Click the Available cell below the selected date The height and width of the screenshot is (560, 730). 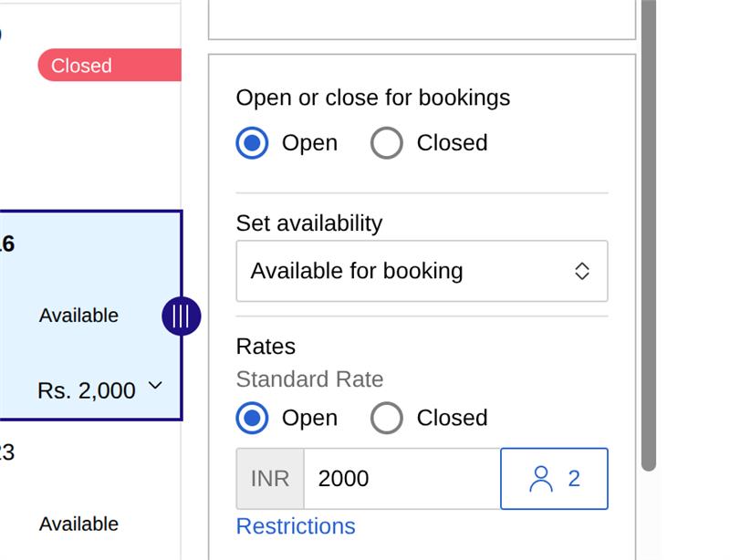[79, 524]
